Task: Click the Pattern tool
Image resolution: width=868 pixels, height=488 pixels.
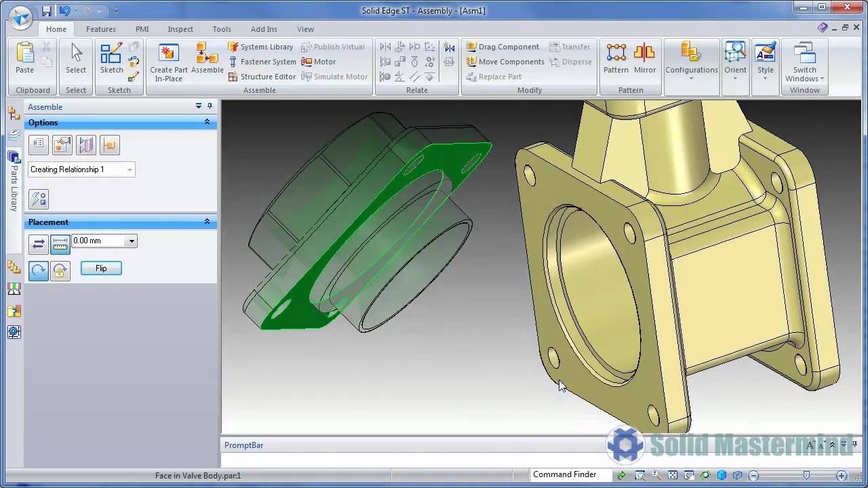Action: tap(616, 58)
